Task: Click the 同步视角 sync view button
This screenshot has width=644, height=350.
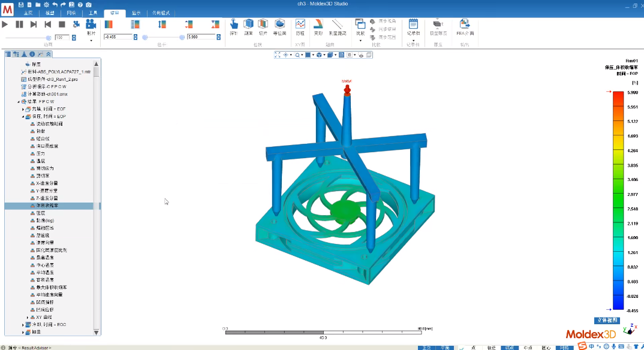Action: pyautogui.click(x=383, y=22)
